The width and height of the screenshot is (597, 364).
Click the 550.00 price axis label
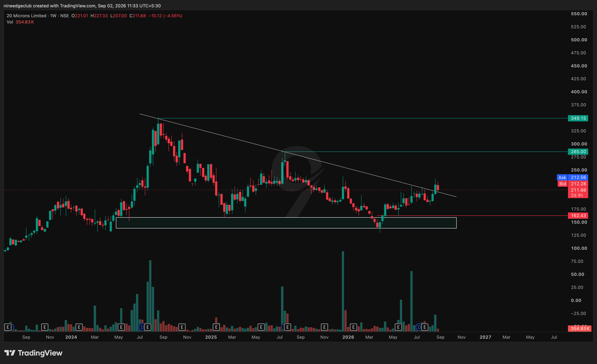tap(579, 14)
